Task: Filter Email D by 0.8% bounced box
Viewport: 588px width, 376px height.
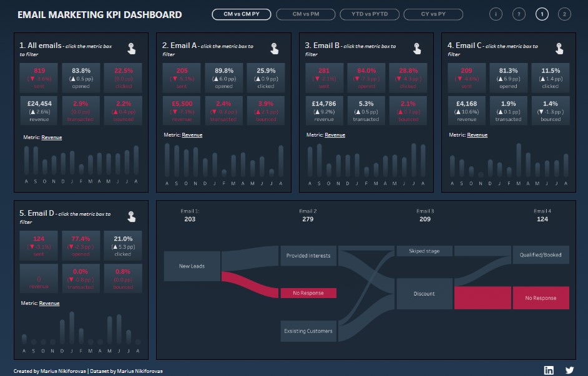Action: click(x=124, y=279)
